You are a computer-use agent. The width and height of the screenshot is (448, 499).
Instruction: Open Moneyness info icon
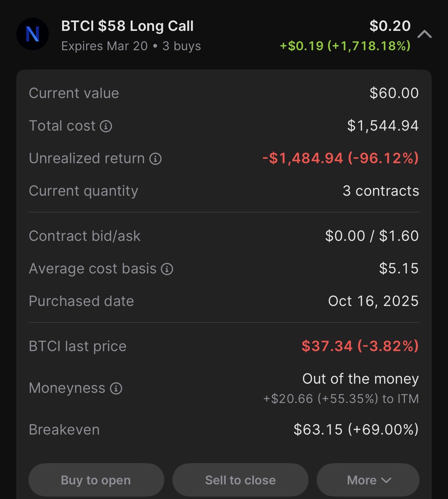116,388
